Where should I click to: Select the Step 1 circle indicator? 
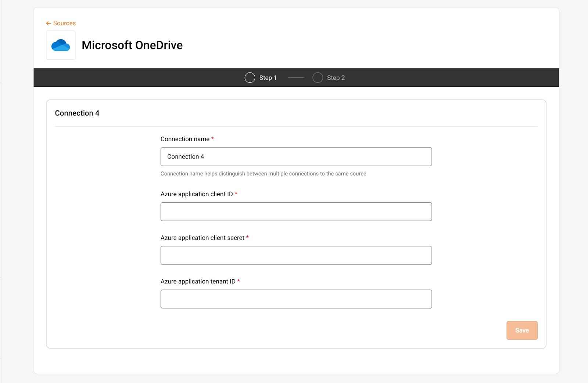250,78
